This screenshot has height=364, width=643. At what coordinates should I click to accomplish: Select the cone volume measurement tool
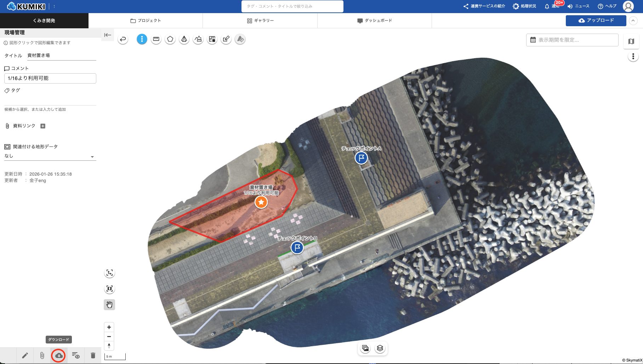(184, 39)
